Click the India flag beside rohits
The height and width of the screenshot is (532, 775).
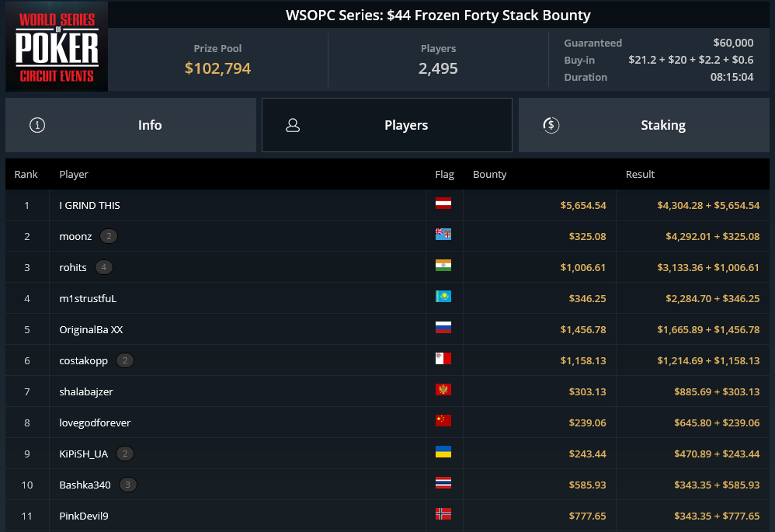pyautogui.click(x=443, y=266)
